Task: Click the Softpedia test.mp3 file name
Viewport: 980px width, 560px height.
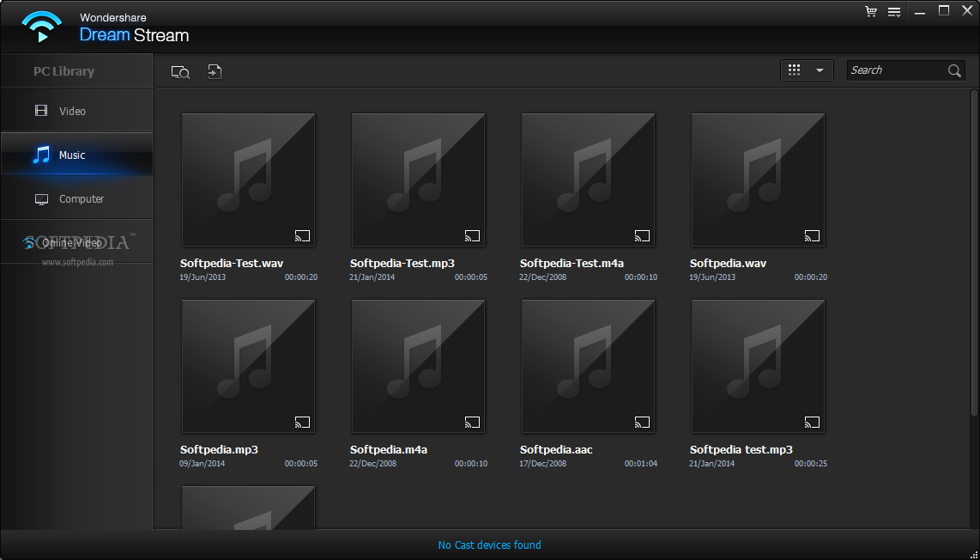Action: (741, 450)
